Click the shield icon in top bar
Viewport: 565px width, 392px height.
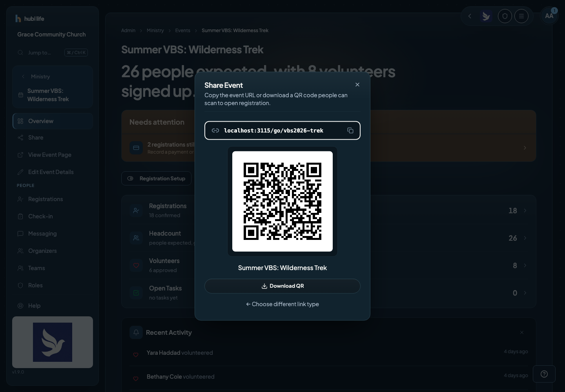pyautogui.click(x=505, y=16)
